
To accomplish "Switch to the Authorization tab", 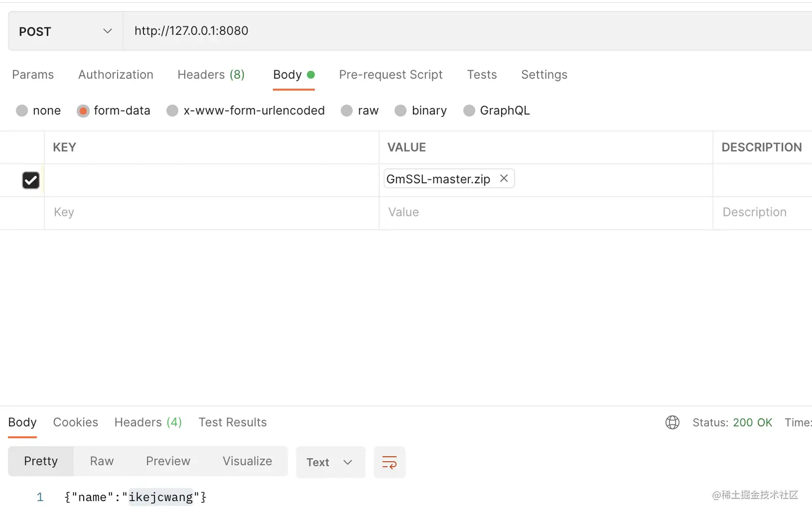I will coord(115,75).
